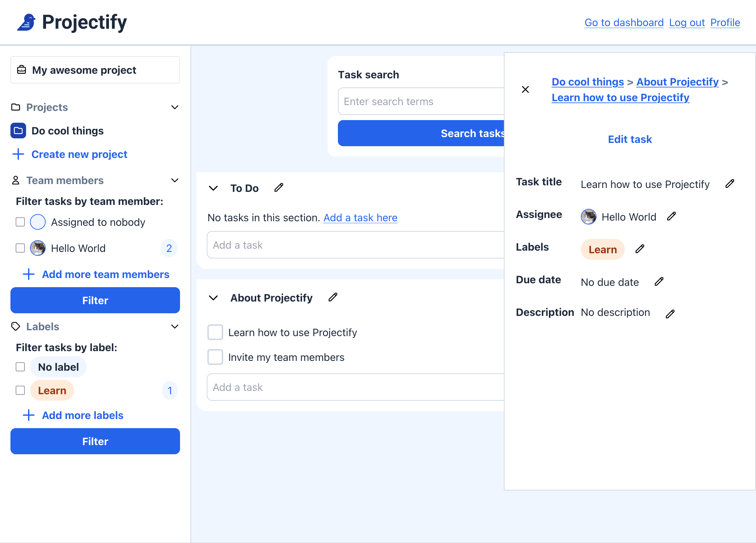Click the pencil icon next to Description
The image size is (756, 543).
(x=670, y=314)
